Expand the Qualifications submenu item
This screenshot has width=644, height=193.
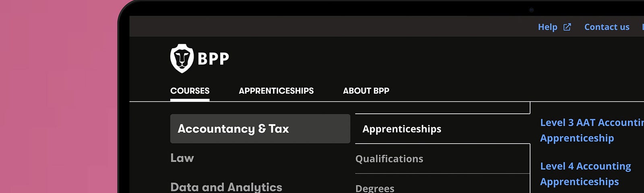coord(442,159)
